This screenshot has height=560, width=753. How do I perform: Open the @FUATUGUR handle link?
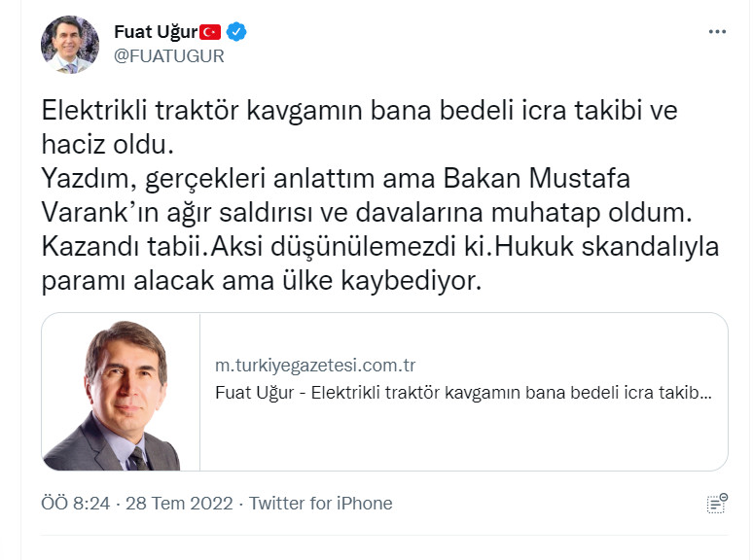click(x=169, y=55)
